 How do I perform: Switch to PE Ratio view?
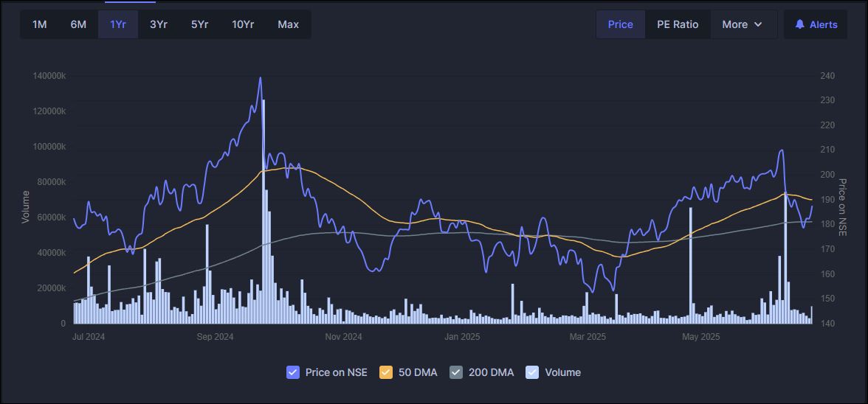[x=678, y=24]
